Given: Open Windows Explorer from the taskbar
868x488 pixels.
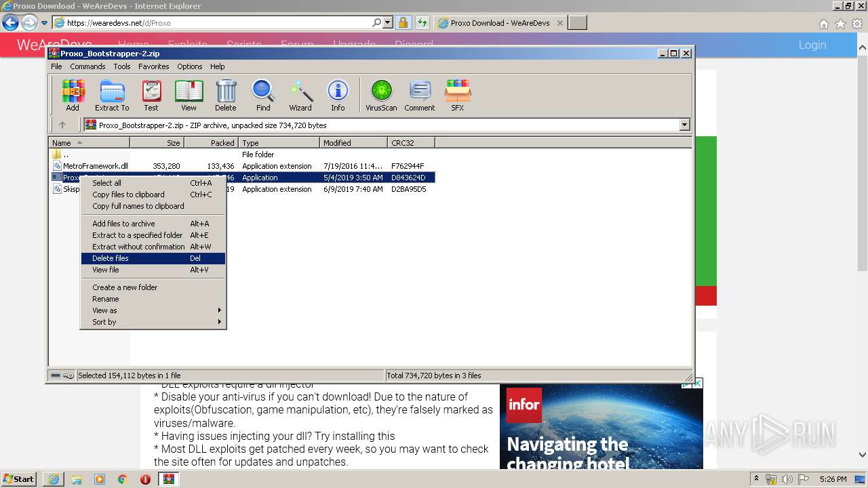Looking at the screenshot, I should [77, 479].
